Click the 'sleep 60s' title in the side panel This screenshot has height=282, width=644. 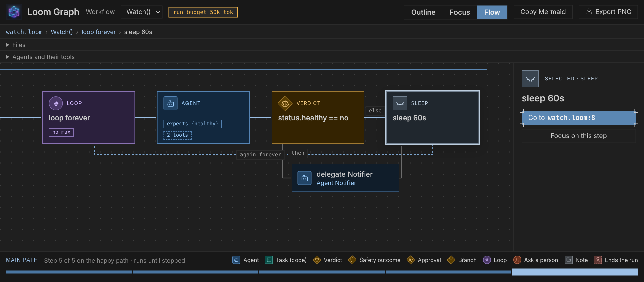(x=543, y=98)
